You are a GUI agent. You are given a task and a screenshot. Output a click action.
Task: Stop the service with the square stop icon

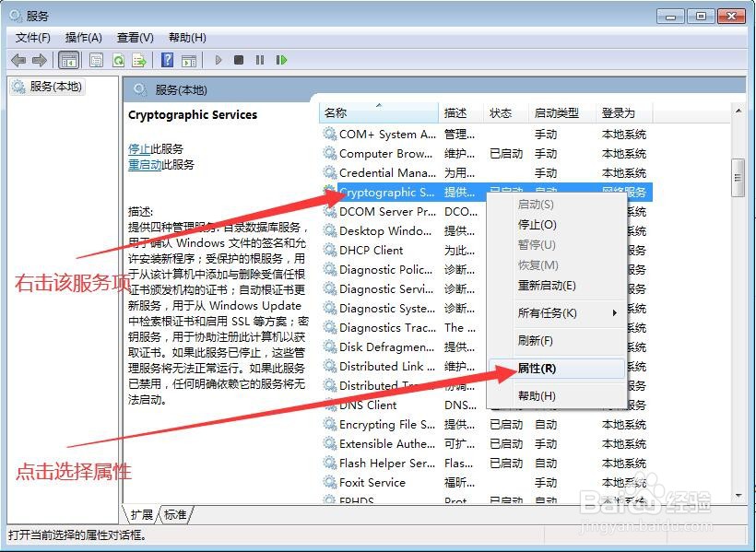coord(239,60)
